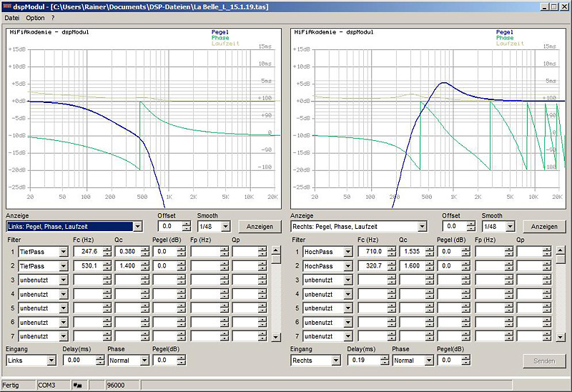
Task: Open the 'Rechts: Pegel, Phase, Laufzeit' dropdown
Action: click(422, 227)
